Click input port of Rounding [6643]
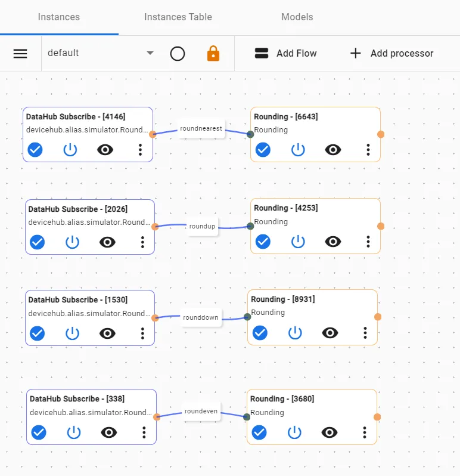 click(250, 134)
